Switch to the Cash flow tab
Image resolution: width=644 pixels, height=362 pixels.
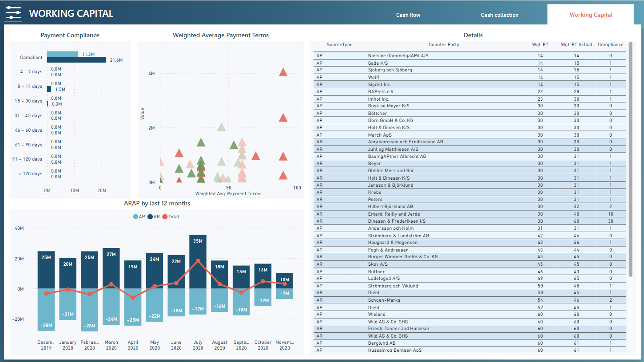(408, 15)
